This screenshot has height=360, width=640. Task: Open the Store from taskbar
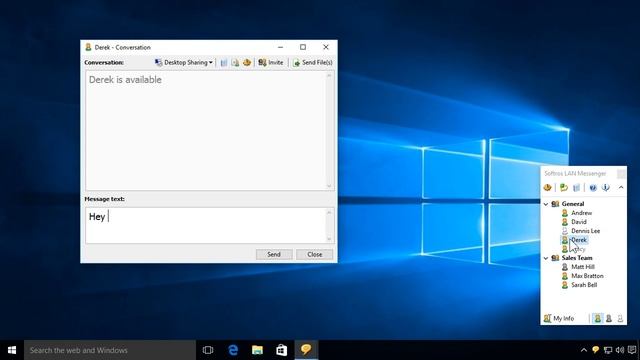282,350
